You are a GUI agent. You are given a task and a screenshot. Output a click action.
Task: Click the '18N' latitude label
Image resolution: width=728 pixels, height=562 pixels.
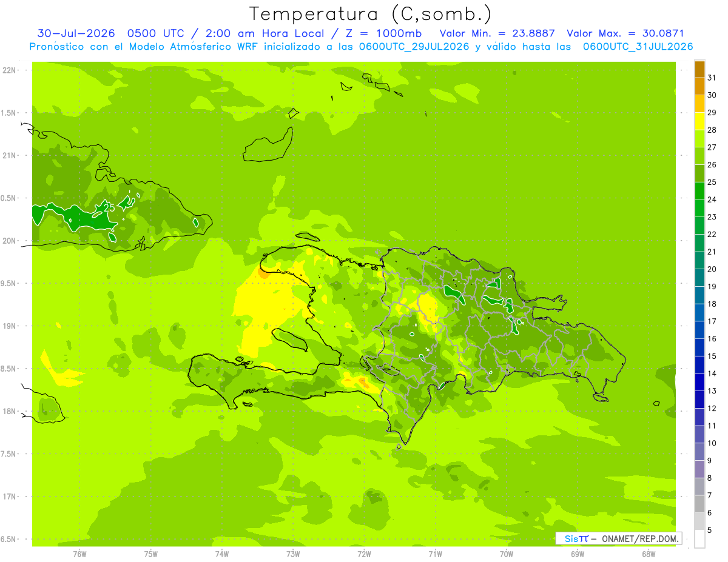point(10,411)
